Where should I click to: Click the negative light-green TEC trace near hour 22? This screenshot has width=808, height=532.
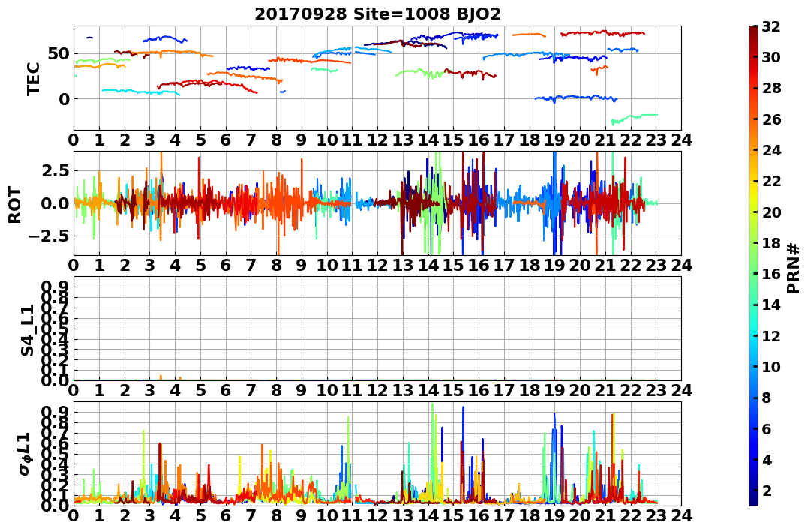[635, 118]
